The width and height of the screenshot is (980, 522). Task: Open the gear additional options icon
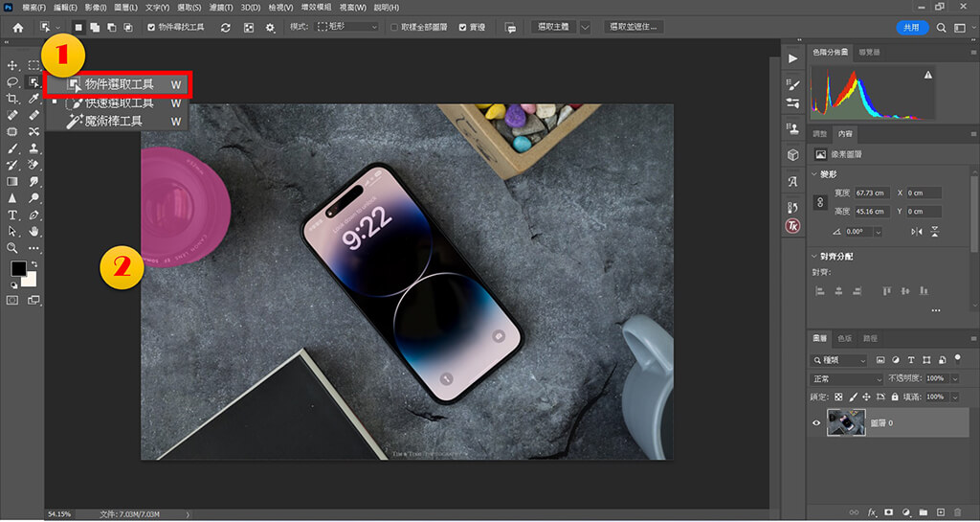(x=270, y=28)
